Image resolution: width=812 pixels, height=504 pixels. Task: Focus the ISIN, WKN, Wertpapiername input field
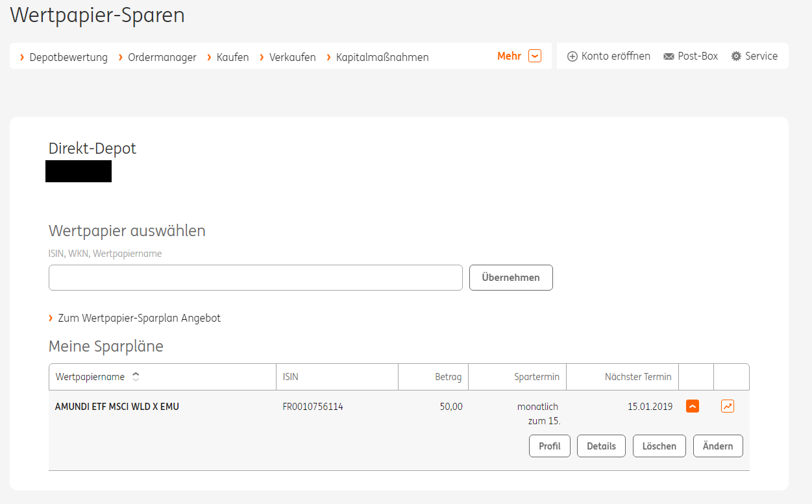tap(256, 278)
